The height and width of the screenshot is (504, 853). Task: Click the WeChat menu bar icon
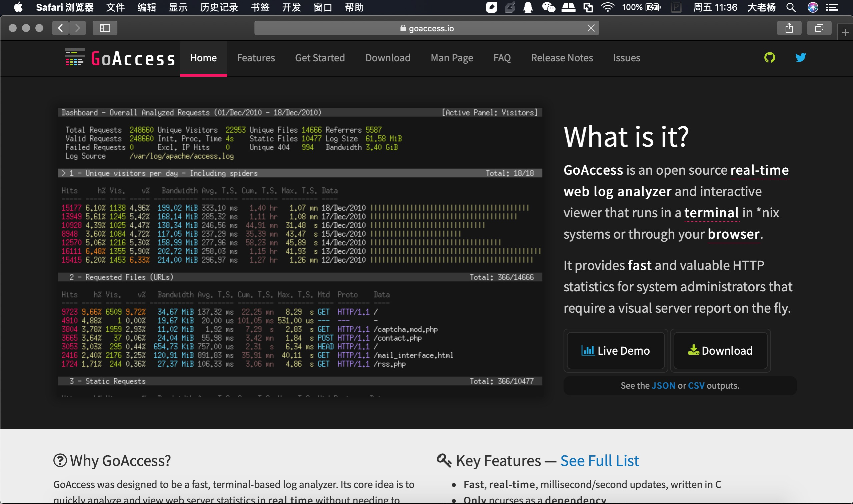point(548,7)
